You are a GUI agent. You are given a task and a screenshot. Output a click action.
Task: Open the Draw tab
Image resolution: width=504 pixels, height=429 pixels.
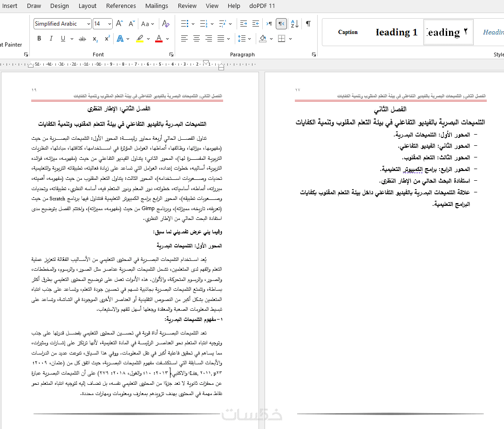coord(34,6)
